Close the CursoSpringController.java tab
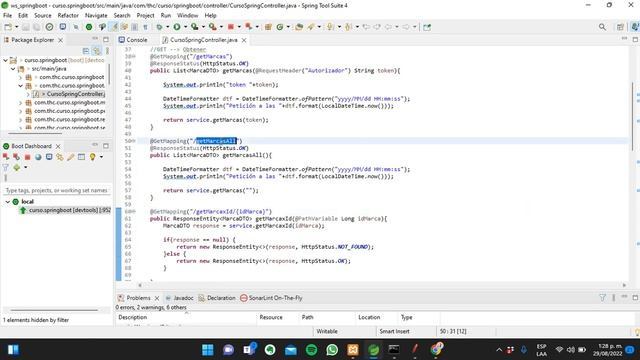Image resolution: width=640 pixels, height=360 pixels. 244,40
